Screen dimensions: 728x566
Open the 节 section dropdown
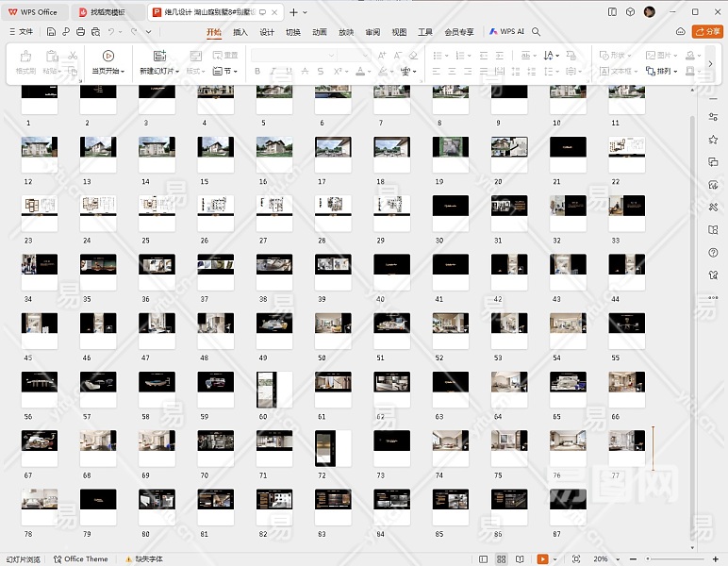pyautogui.click(x=224, y=72)
